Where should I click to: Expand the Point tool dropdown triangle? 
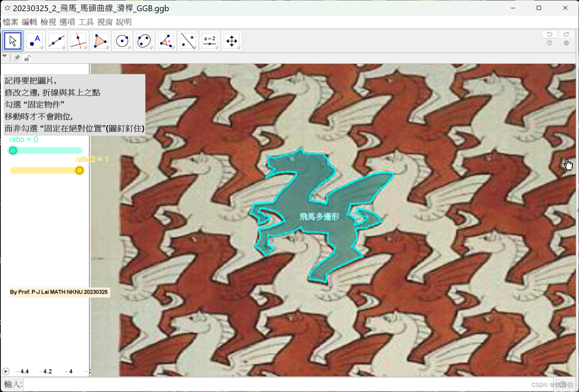point(42,48)
